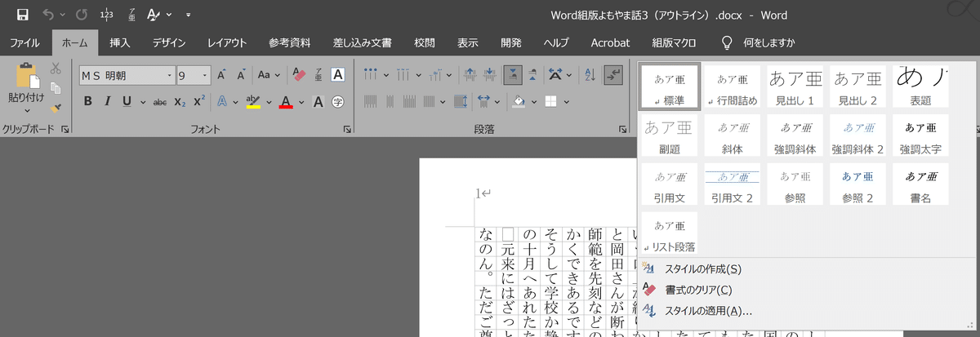
Task: Open the font color dropdown arrow
Action: click(x=301, y=102)
